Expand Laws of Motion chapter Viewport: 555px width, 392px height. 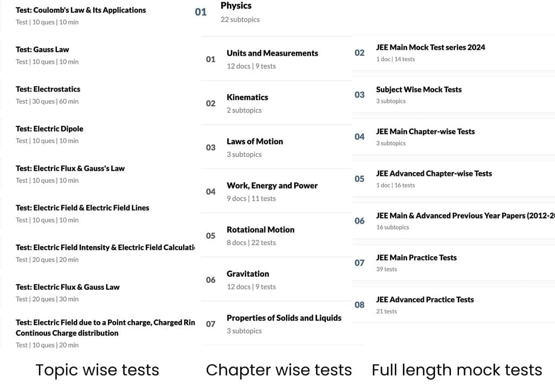pyautogui.click(x=255, y=142)
